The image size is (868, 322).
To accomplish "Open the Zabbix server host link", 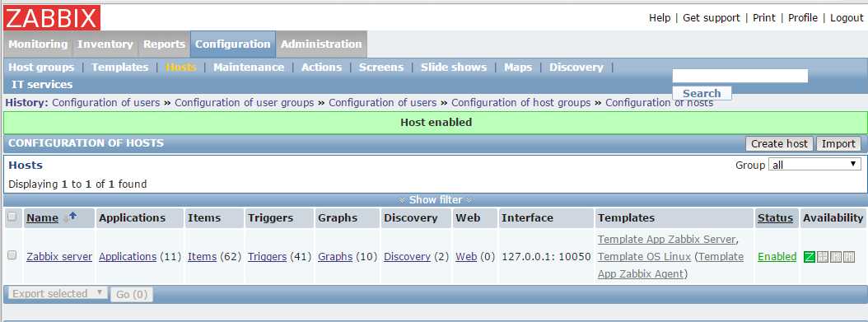I will click(59, 257).
